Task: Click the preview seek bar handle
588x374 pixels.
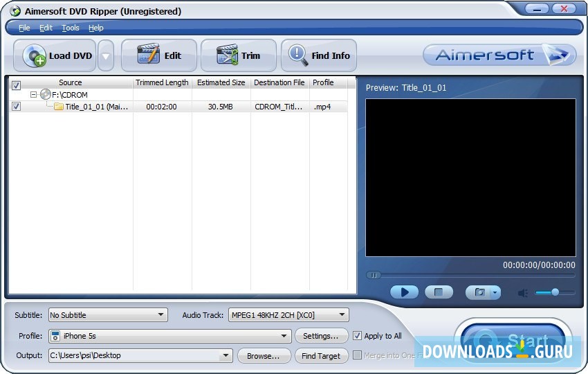Action: 374,275
